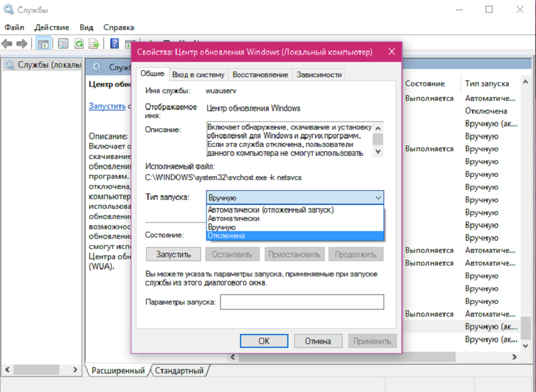Click the Параметры запуска input field
The image size is (536, 392).
[302, 302]
